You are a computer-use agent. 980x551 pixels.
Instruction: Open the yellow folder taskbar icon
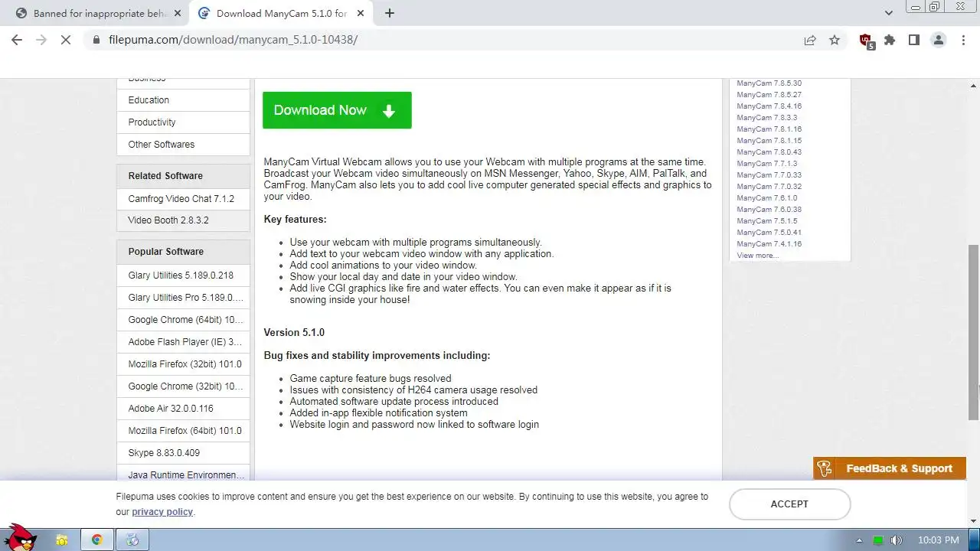[x=62, y=540]
